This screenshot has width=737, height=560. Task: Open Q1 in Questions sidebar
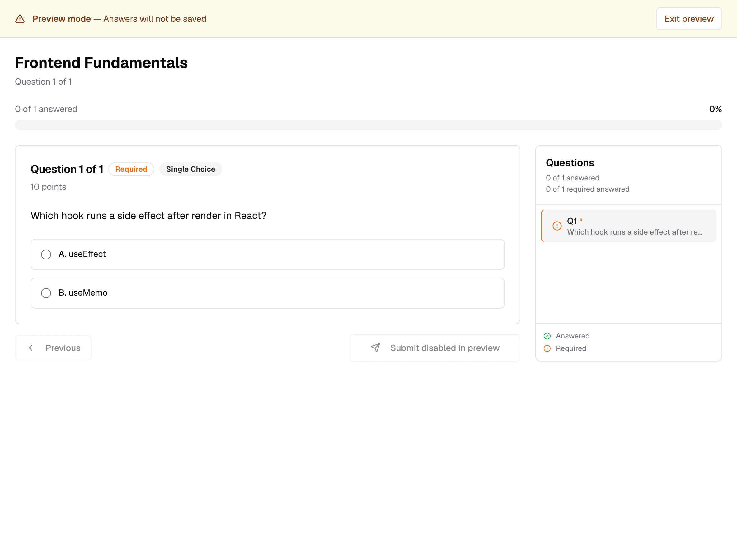(x=628, y=226)
